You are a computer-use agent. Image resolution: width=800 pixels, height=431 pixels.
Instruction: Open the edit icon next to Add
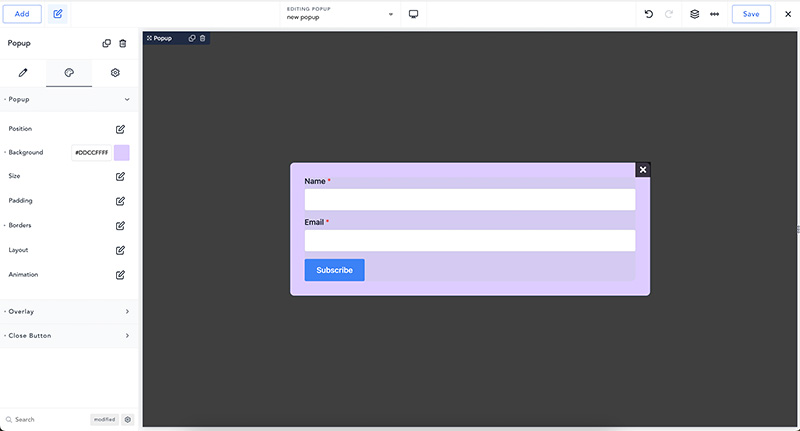pos(58,14)
